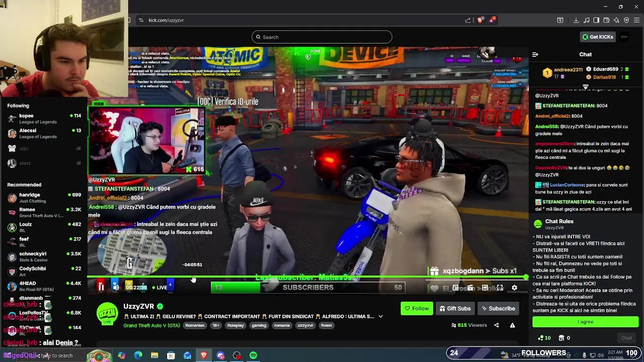
Task: Pause the stream video playback
Action: point(101,287)
